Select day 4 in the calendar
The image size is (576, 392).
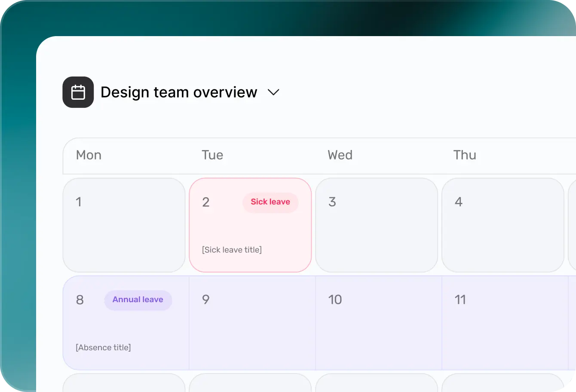(503, 225)
